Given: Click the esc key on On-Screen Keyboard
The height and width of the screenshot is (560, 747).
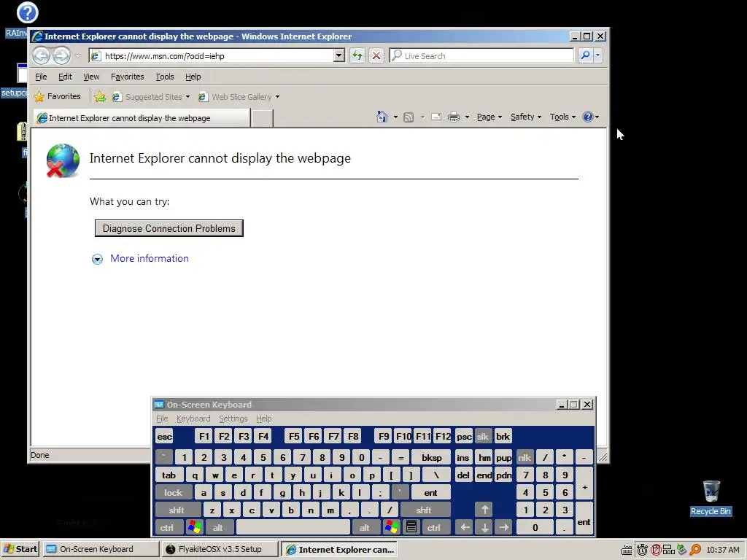Looking at the screenshot, I should (164, 436).
